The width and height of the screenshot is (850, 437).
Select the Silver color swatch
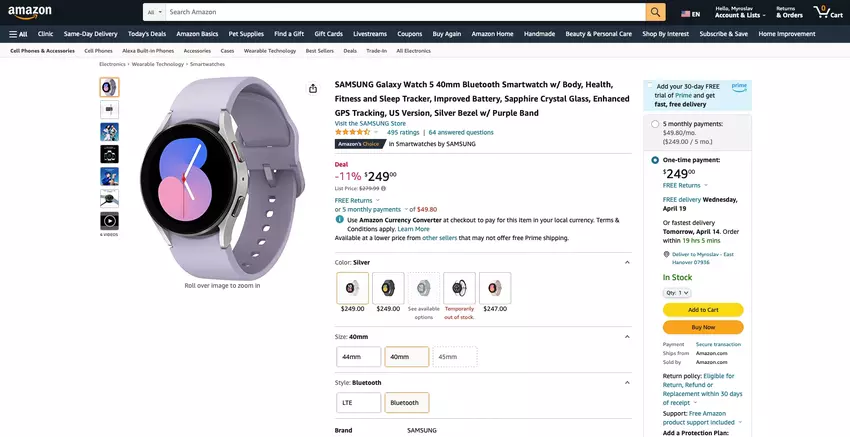tap(352, 288)
